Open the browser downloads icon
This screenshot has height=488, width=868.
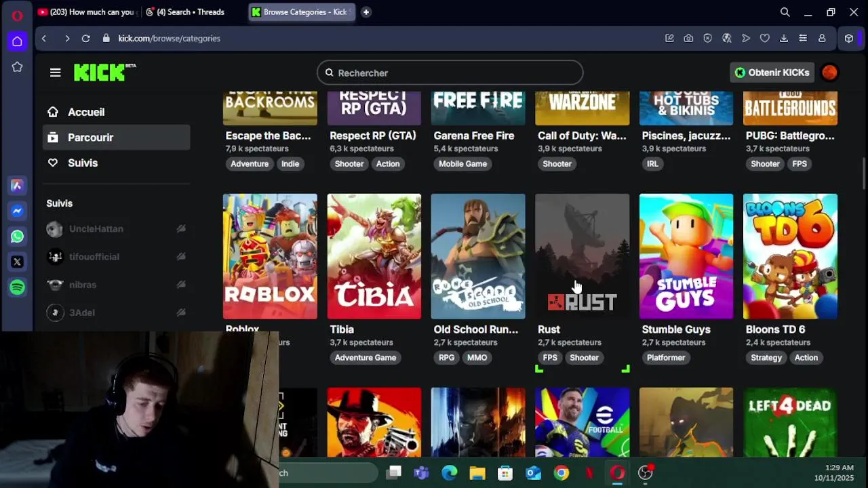783,39
